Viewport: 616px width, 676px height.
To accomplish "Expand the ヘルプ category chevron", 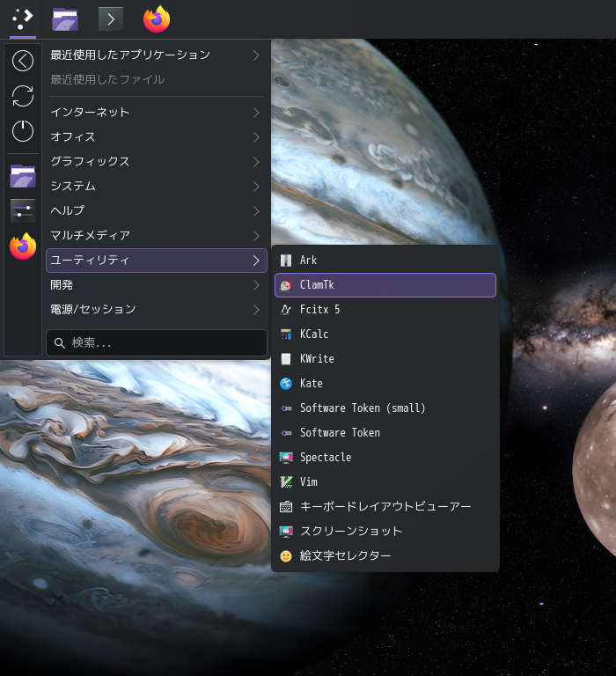I will pos(256,211).
